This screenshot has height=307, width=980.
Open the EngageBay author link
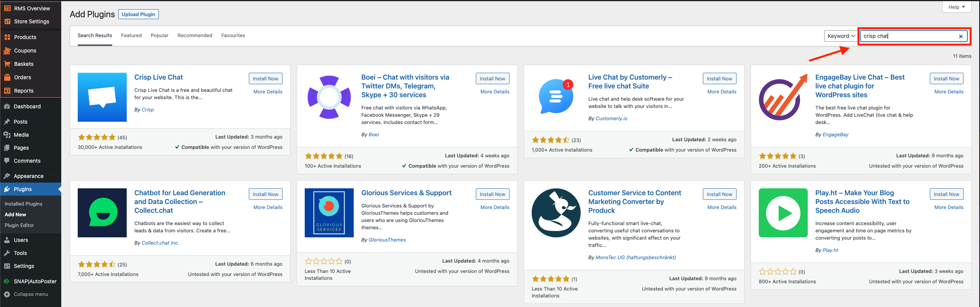point(835,135)
